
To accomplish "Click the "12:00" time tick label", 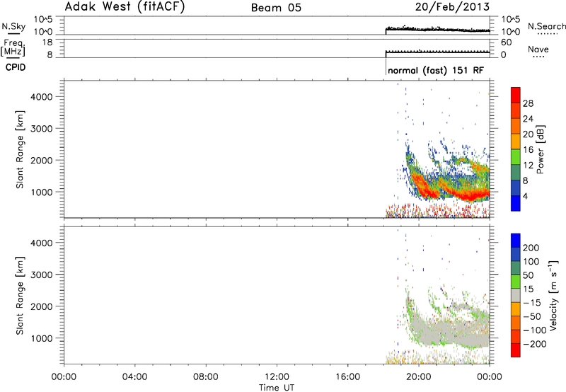I will (277, 377).
